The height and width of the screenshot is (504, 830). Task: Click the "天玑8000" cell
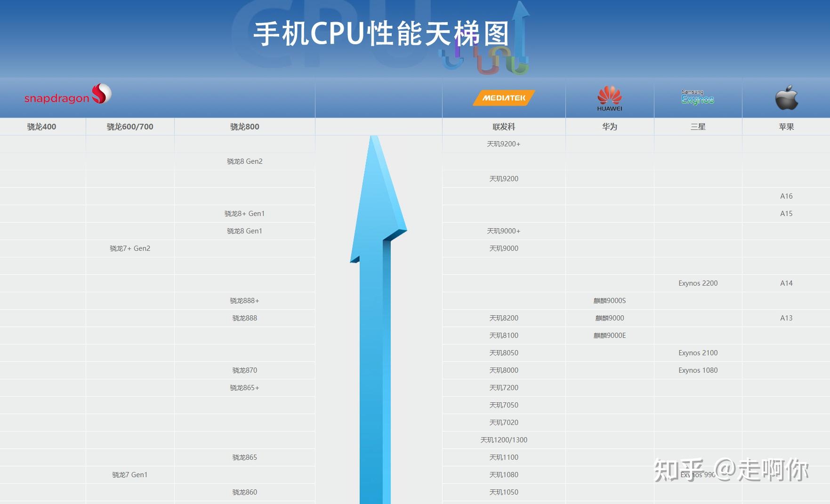(x=504, y=370)
